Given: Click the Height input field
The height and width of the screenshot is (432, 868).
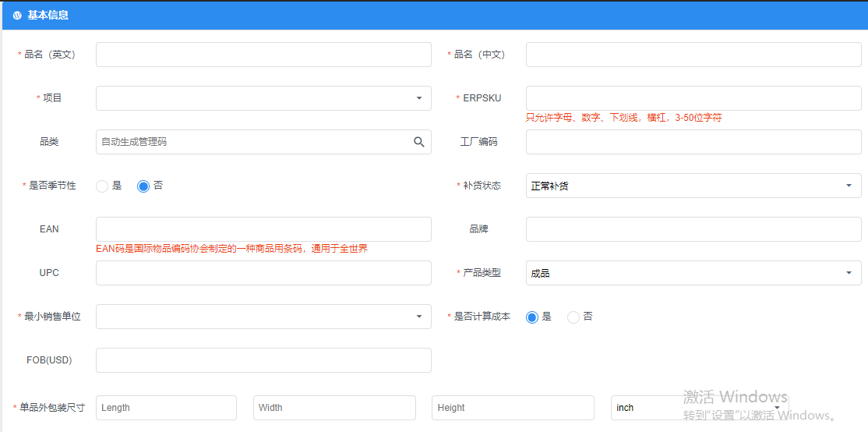Looking at the screenshot, I should pos(513,408).
